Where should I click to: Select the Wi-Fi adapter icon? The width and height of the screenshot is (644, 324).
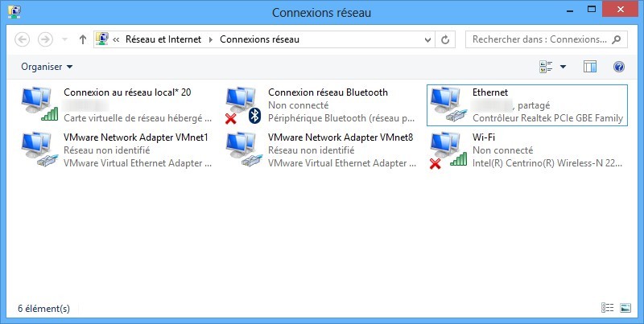coord(448,150)
